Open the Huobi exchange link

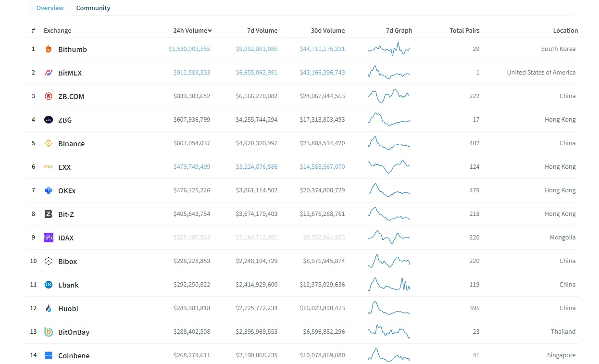click(68, 308)
